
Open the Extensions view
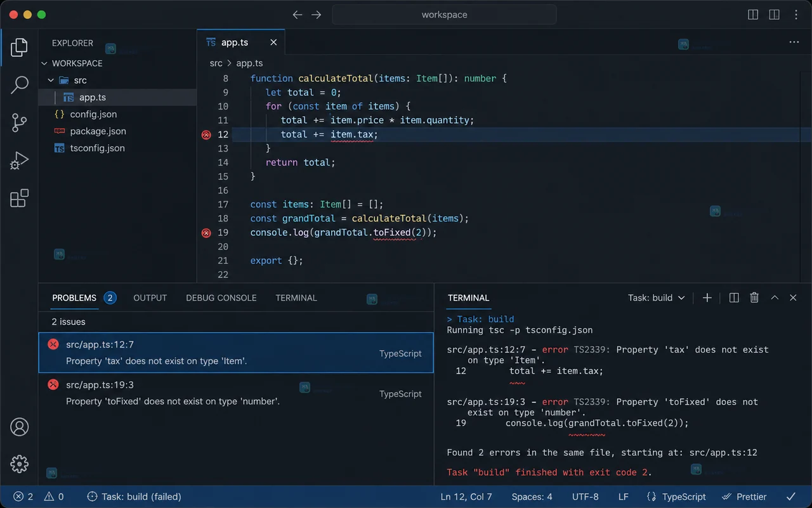19,198
